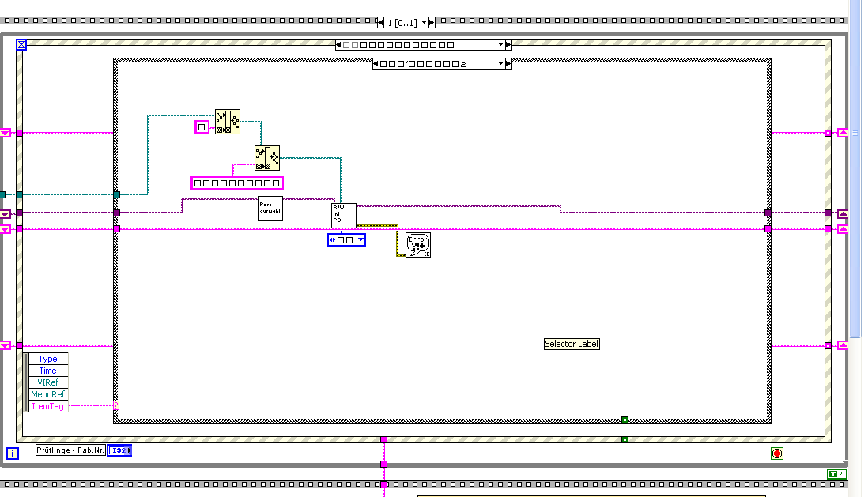Open the event structure case dropdown
This screenshot has height=497, width=868.
500,45
